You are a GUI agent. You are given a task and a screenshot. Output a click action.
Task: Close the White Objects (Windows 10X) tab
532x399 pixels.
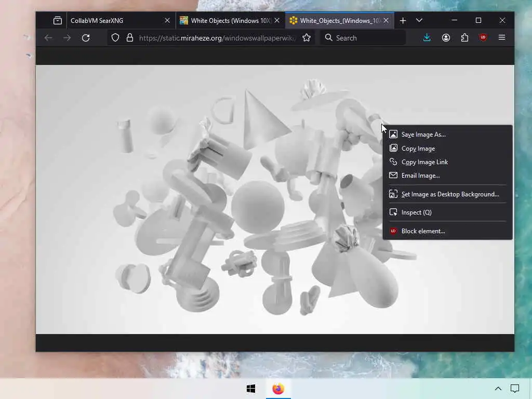click(277, 21)
